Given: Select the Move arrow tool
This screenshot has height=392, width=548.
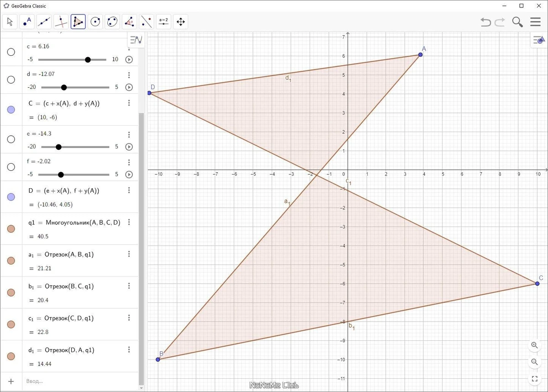Looking at the screenshot, I should point(10,21).
